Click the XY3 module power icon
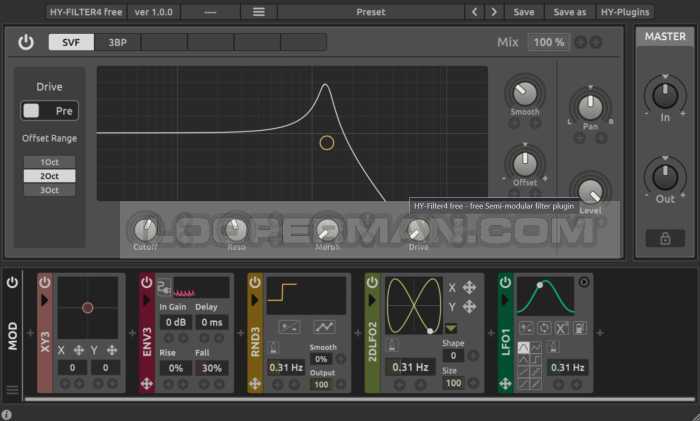This screenshot has height=421, width=700. [x=45, y=283]
